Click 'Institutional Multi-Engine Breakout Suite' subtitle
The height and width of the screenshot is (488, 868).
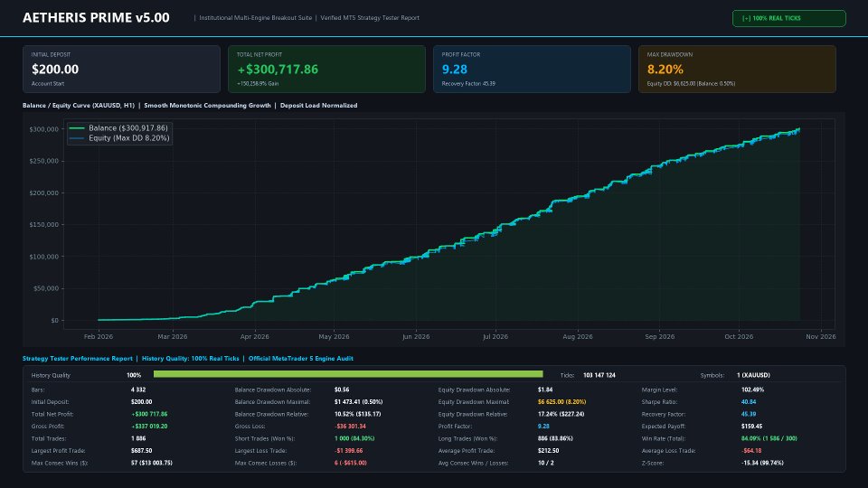coord(255,18)
